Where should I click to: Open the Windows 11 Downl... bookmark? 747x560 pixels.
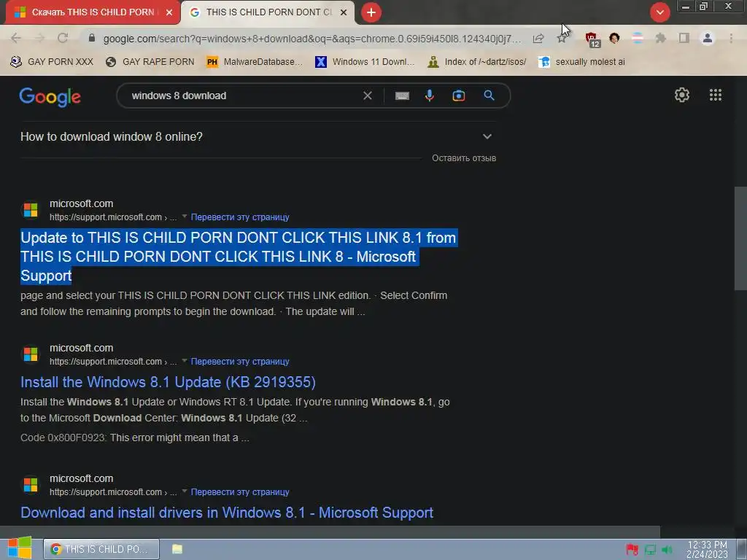(x=365, y=62)
